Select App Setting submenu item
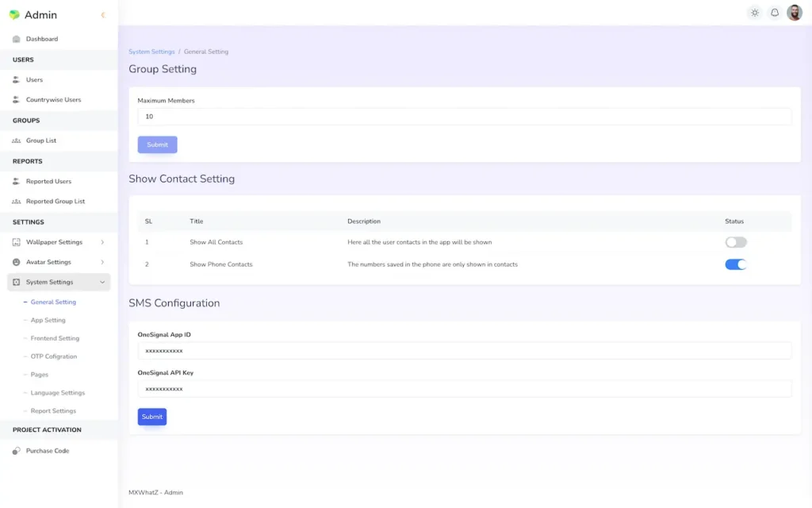Screen dimensions: 812x508 [48, 321]
